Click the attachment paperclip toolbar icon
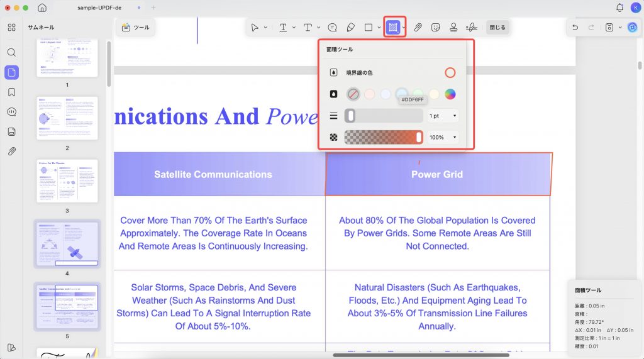Image resolution: width=644 pixels, height=359 pixels. 418,27
